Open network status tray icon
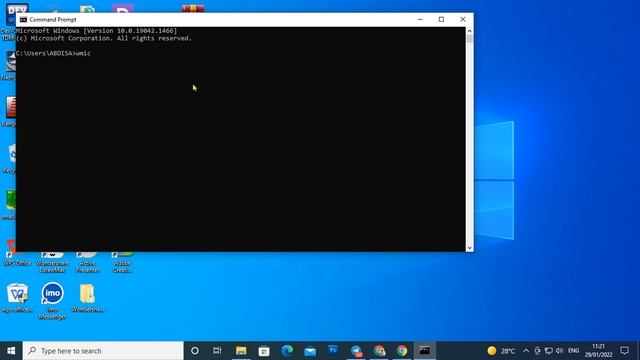 click(x=549, y=351)
